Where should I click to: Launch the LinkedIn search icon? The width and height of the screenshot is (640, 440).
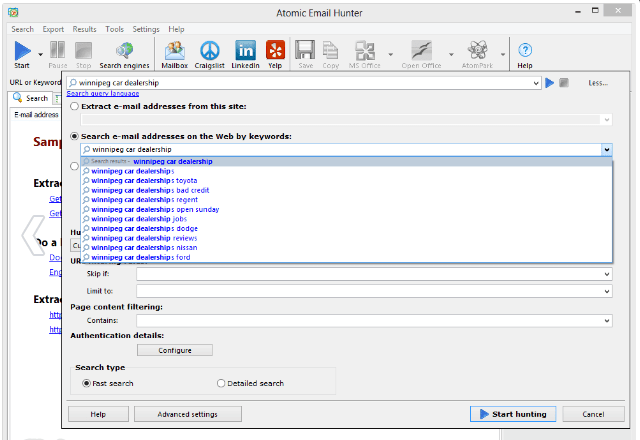(245, 51)
